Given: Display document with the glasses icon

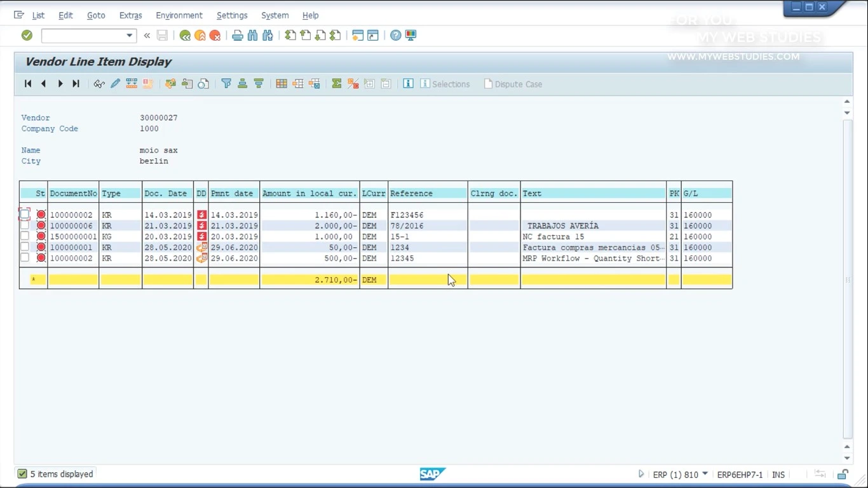Looking at the screenshot, I should click(x=99, y=84).
